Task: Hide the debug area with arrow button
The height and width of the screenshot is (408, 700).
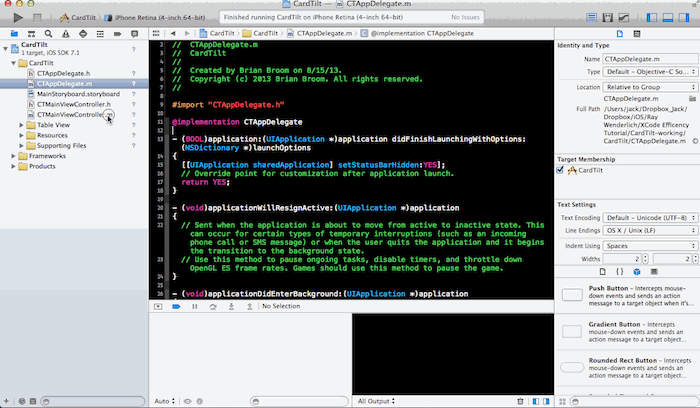Action: (158, 306)
